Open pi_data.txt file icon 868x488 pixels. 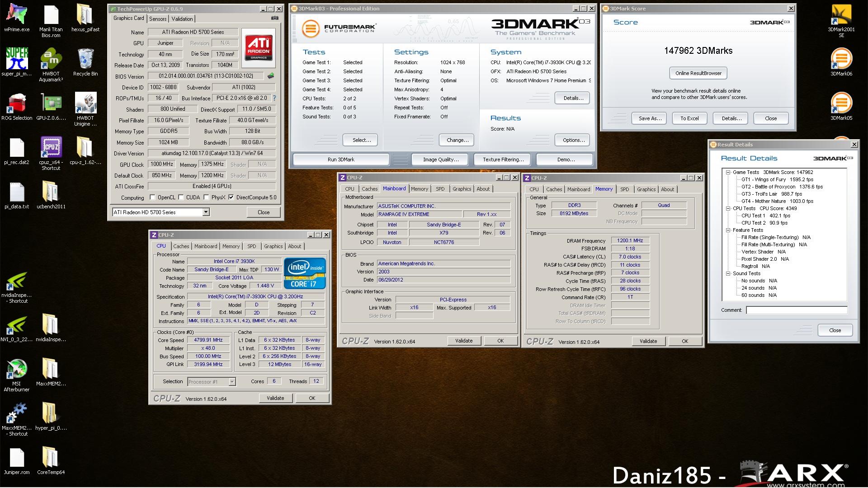(x=17, y=195)
